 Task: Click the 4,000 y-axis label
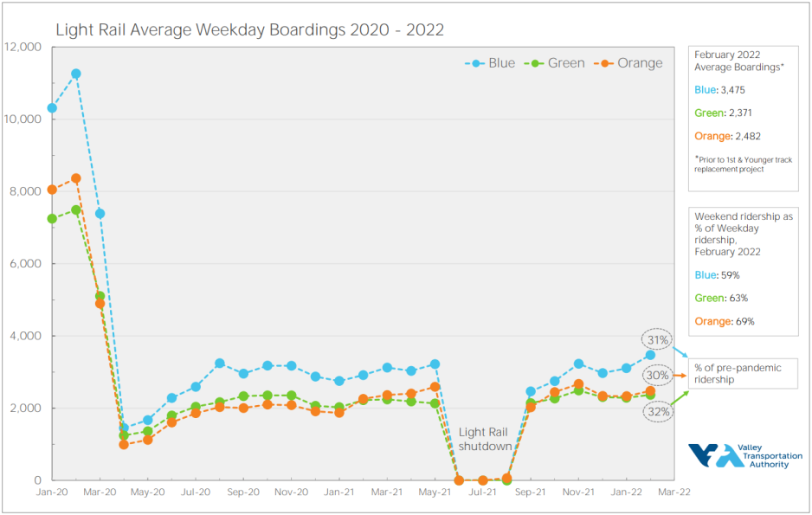(x=25, y=336)
